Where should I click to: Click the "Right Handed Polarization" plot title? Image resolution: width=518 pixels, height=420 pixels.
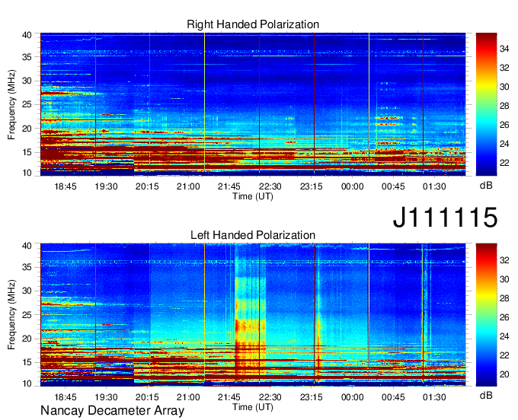253,24
